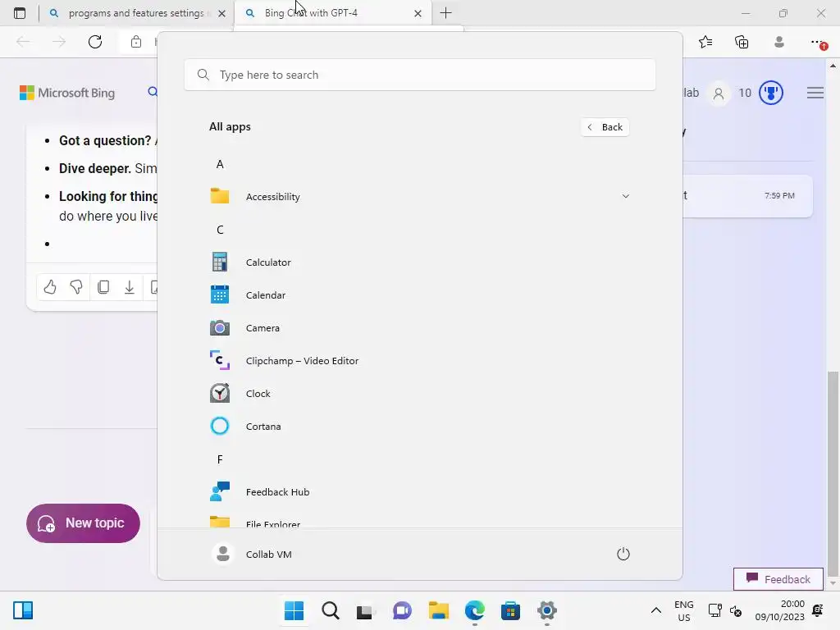Select the Bing Chat with GPT-4 tab
This screenshot has height=630, width=840.
click(x=333, y=13)
